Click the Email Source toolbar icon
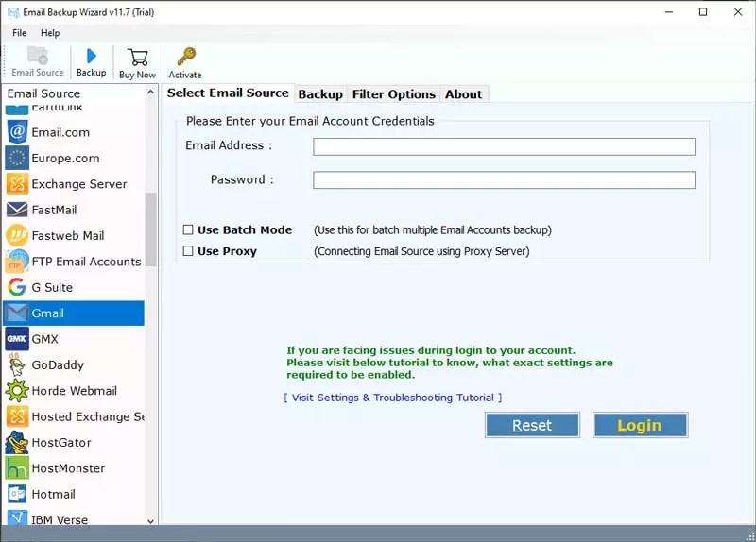756x542 pixels. coord(38,56)
